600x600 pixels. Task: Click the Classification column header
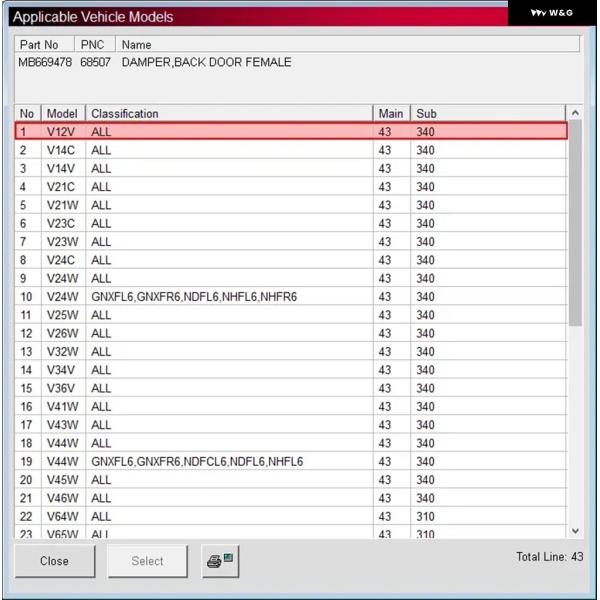click(230, 113)
